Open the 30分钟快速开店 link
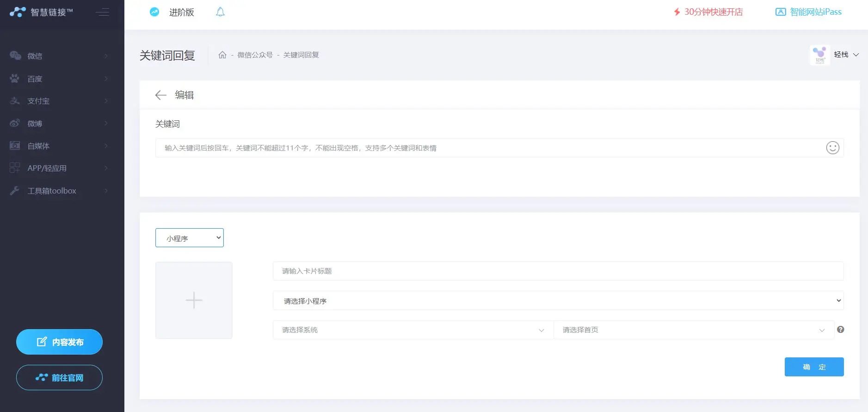 708,12
